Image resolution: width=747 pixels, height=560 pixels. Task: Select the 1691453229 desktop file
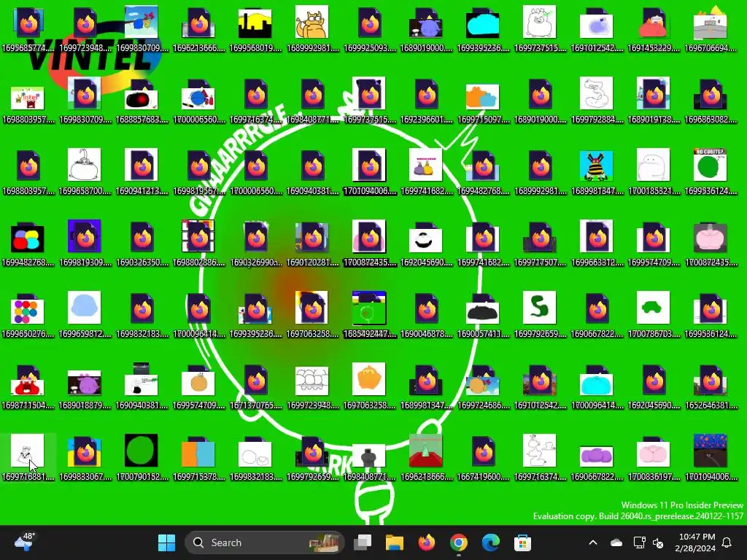click(653, 28)
